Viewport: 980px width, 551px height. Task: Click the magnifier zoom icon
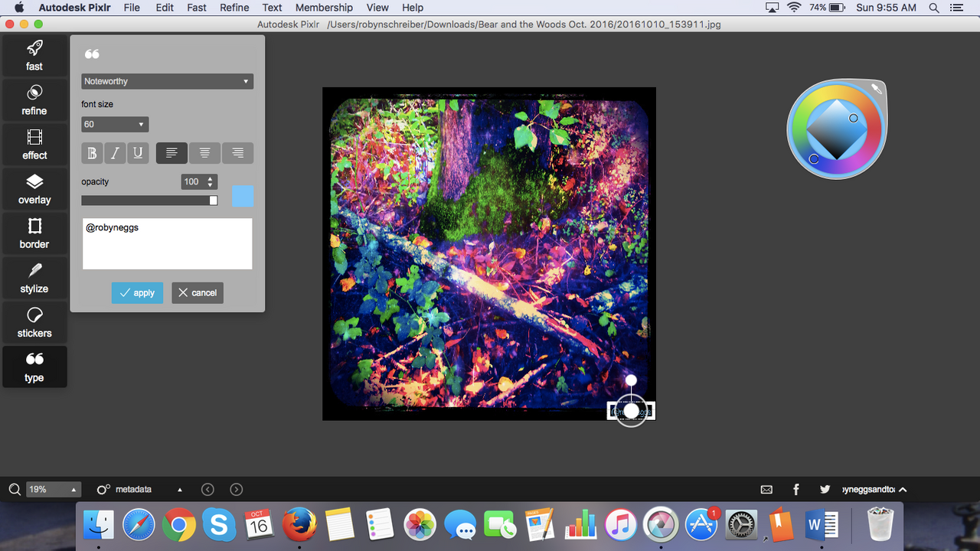15,489
